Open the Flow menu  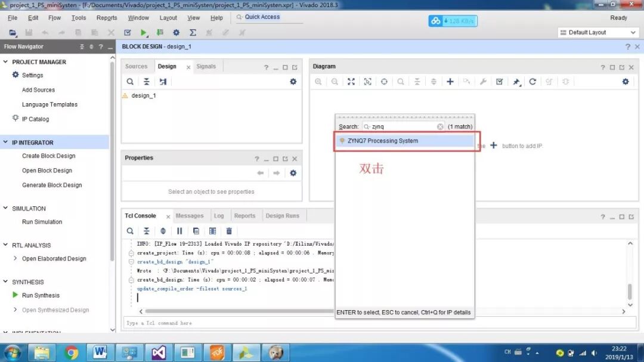54,18
